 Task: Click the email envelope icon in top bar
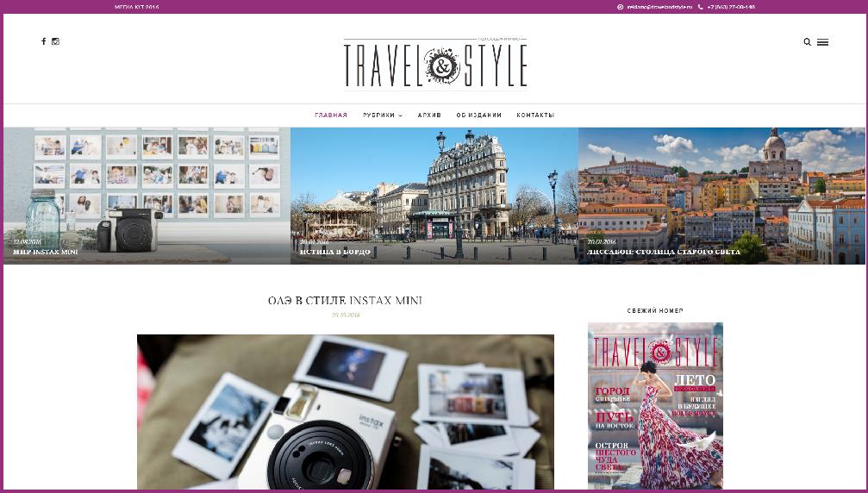[x=620, y=7]
